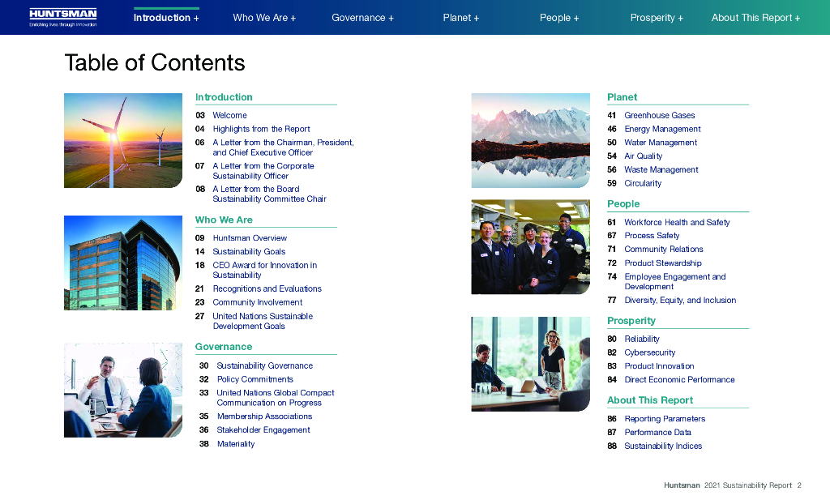Open the Introduction + tab
830x504 pixels.
[166, 18]
